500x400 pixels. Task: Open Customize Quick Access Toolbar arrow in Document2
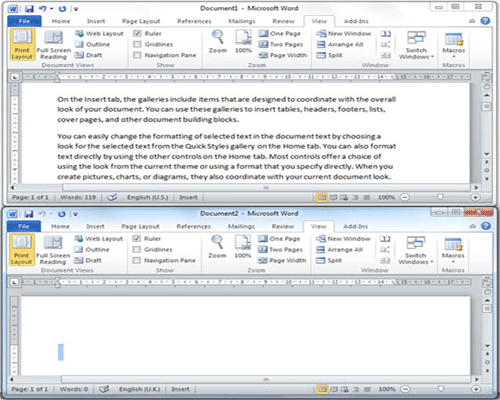(x=75, y=214)
